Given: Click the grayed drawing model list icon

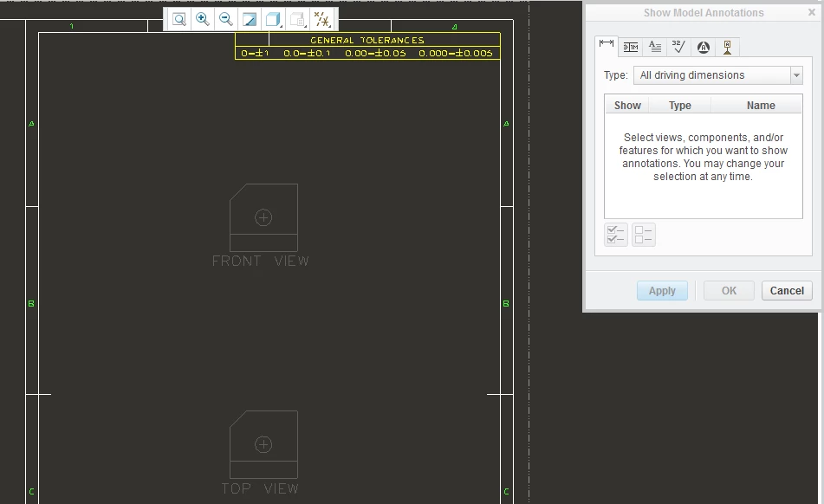Looking at the screenshot, I should (297, 20).
